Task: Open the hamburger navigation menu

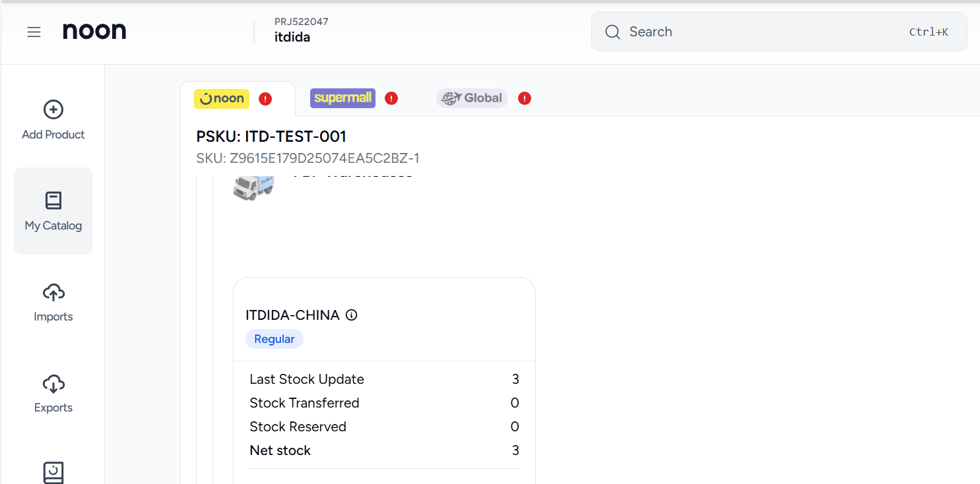Action: pos(34,32)
